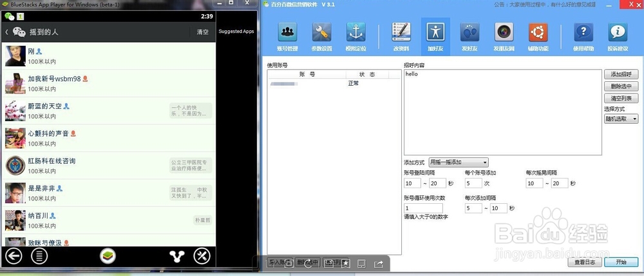This screenshot has height=276, width=644.
Task: Open the BlueStacks menu lines icon
Action: coord(39,256)
